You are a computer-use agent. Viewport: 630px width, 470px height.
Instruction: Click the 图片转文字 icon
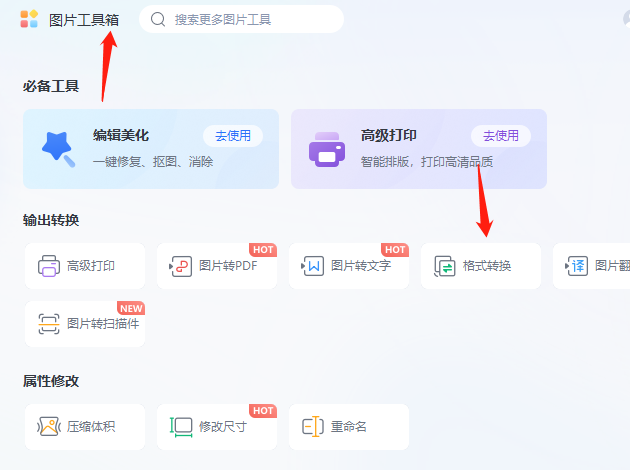pos(313,266)
